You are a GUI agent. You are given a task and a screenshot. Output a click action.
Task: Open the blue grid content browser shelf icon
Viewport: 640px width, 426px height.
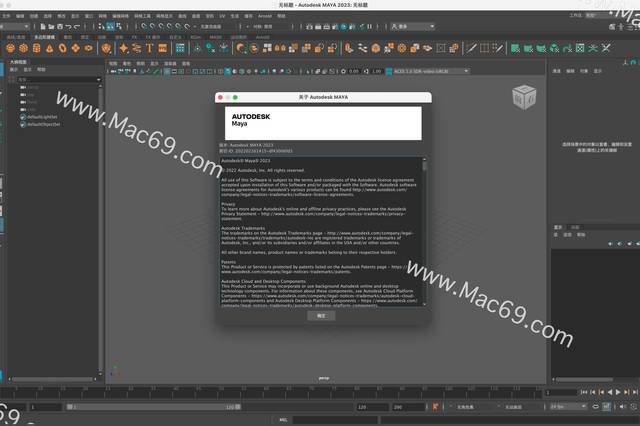pyautogui.click(x=180, y=48)
